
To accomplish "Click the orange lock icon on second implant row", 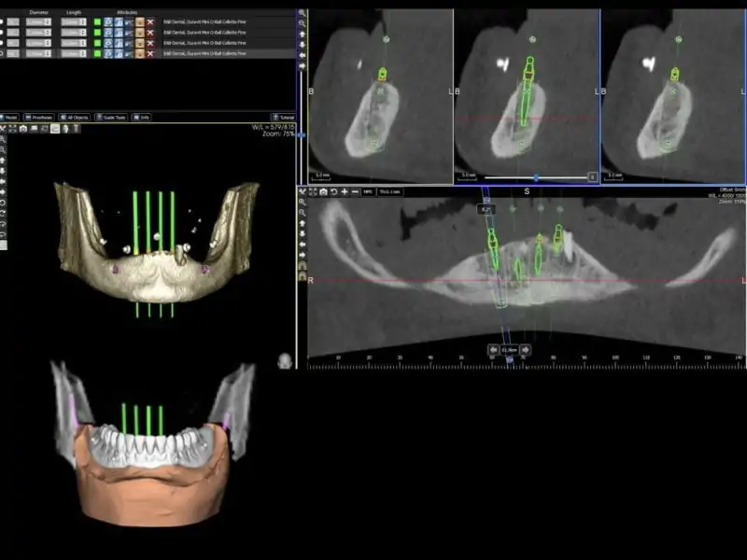I will pos(139,32).
